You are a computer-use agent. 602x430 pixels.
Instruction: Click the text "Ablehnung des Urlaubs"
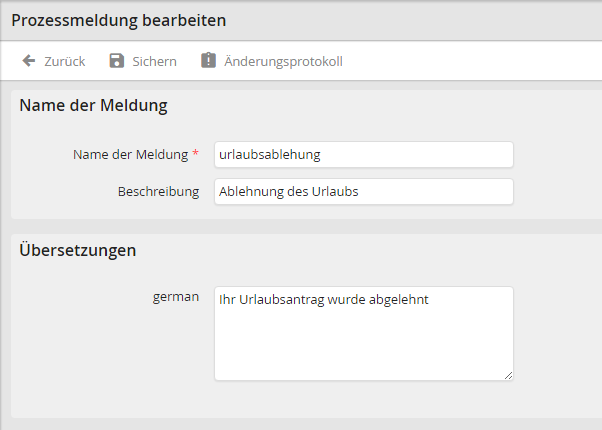pos(288,192)
